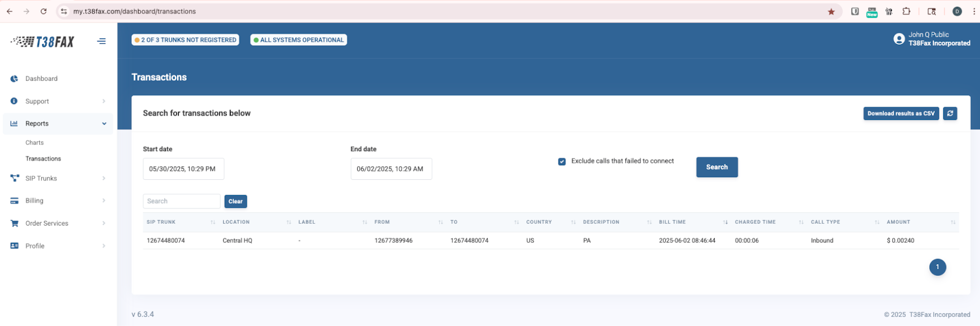The height and width of the screenshot is (326, 980).
Task: Click John Q Public account name
Action: (x=929, y=35)
